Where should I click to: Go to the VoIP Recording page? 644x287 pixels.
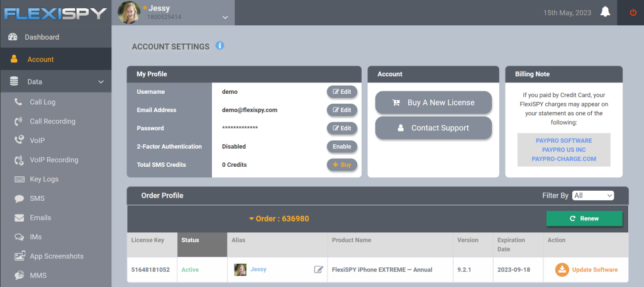(x=55, y=160)
